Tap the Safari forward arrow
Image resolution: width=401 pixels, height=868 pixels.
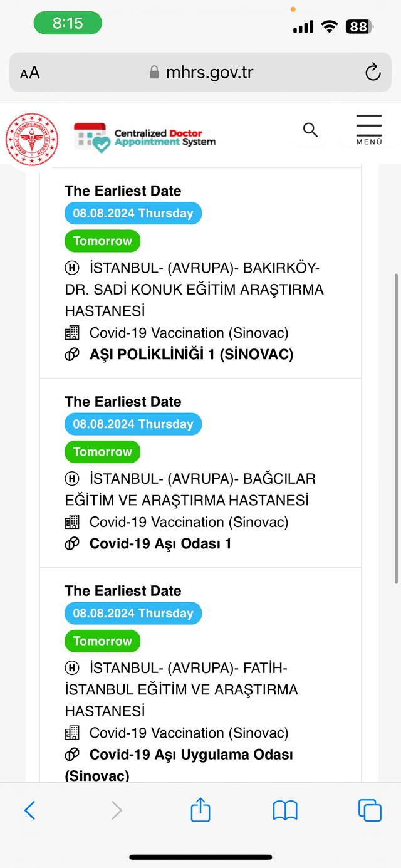[117, 810]
